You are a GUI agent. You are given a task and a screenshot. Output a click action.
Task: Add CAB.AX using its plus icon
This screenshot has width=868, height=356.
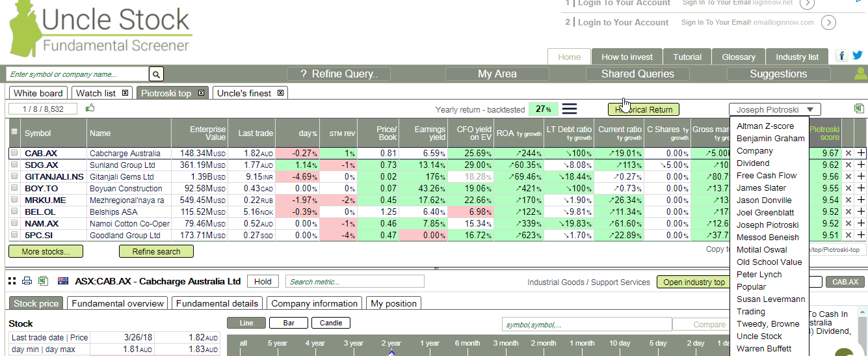861,153
